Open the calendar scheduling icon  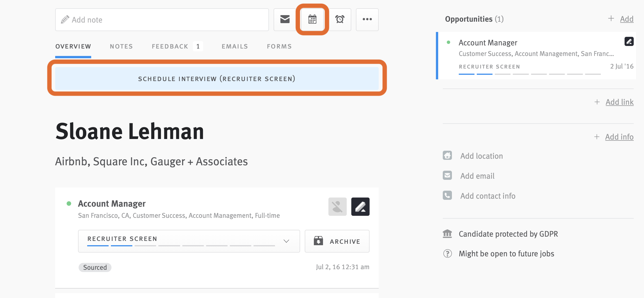312,19
